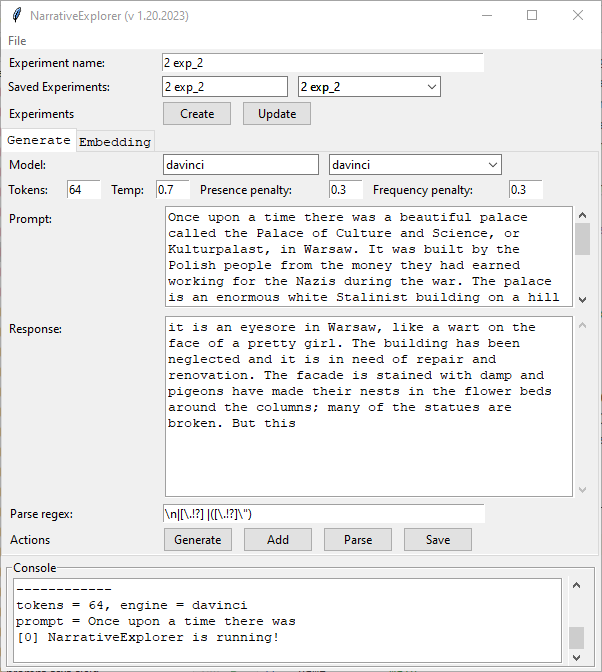Save using the Save button
602x672 pixels.
point(438,539)
